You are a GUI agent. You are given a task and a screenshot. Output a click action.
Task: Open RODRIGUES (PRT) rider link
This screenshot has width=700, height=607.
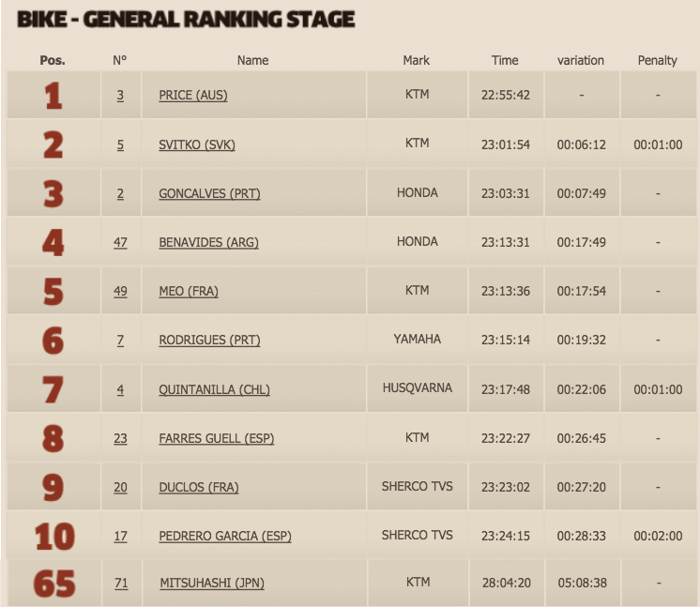[209, 340]
